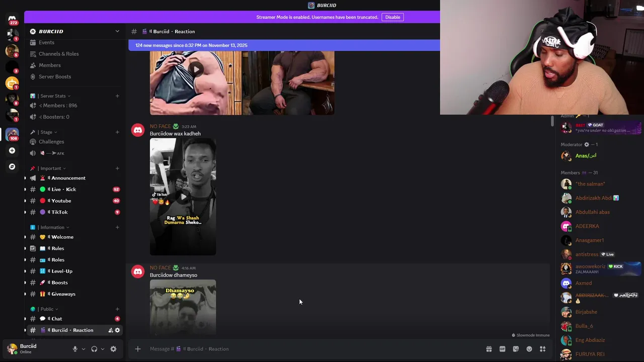Open the Roles channel
Image resolution: width=644 pixels, height=362 pixels.
pos(75,260)
